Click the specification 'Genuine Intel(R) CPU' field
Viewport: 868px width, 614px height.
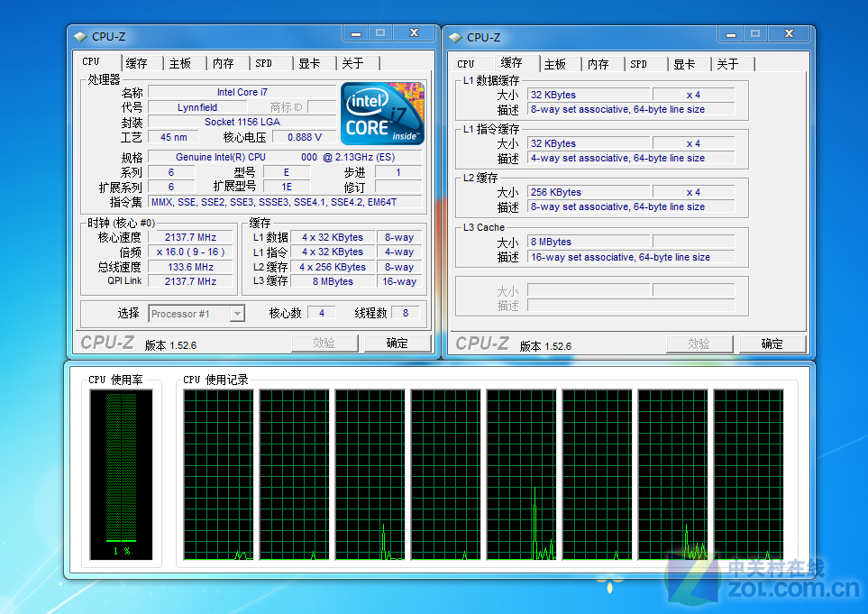285,157
